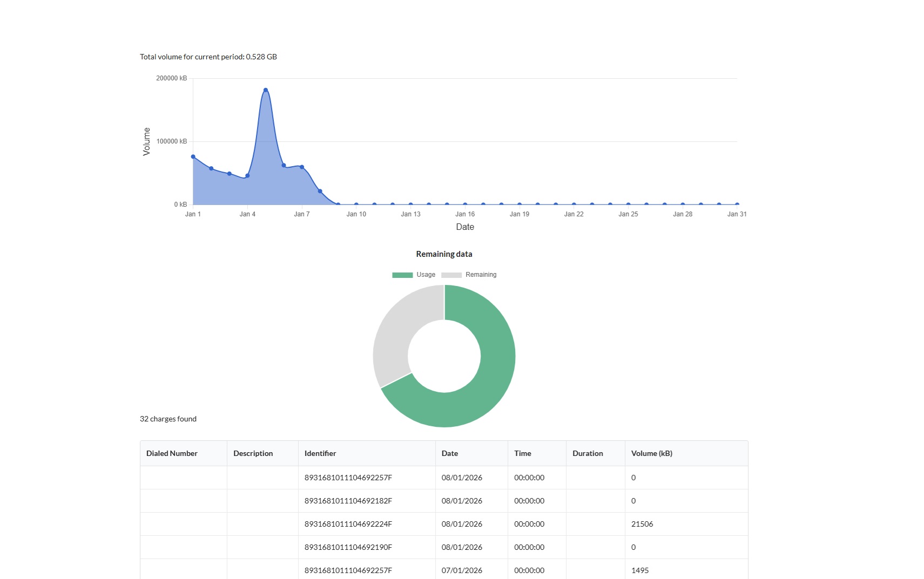Select the Jan 1 data point

click(x=193, y=157)
